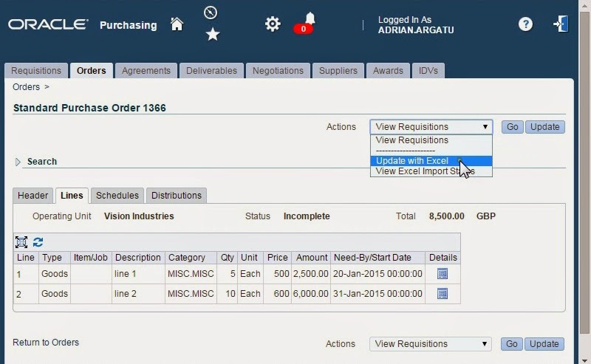Click the bottom Update button

pyautogui.click(x=544, y=344)
